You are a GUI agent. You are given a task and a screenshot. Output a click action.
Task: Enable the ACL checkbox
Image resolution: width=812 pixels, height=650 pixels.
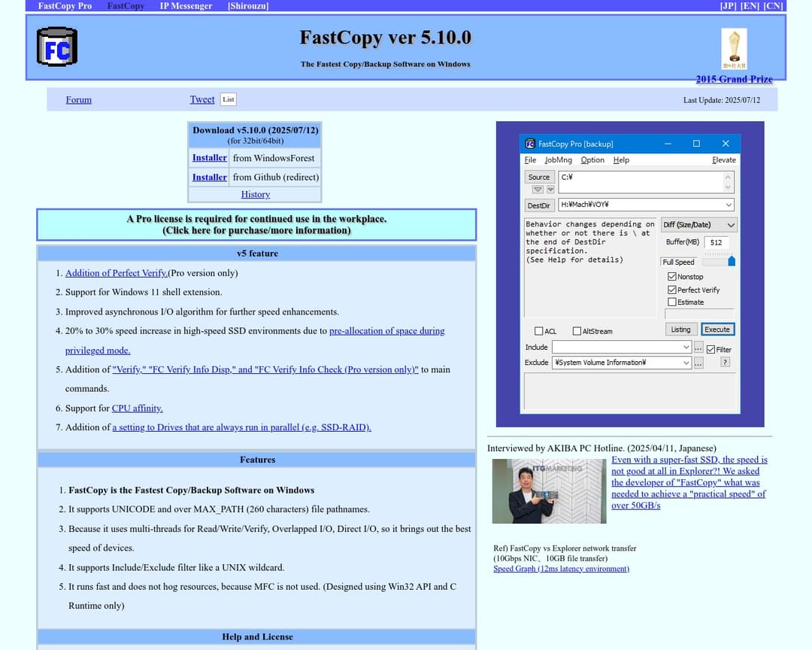pyautogui.click(x=538, y=331)
